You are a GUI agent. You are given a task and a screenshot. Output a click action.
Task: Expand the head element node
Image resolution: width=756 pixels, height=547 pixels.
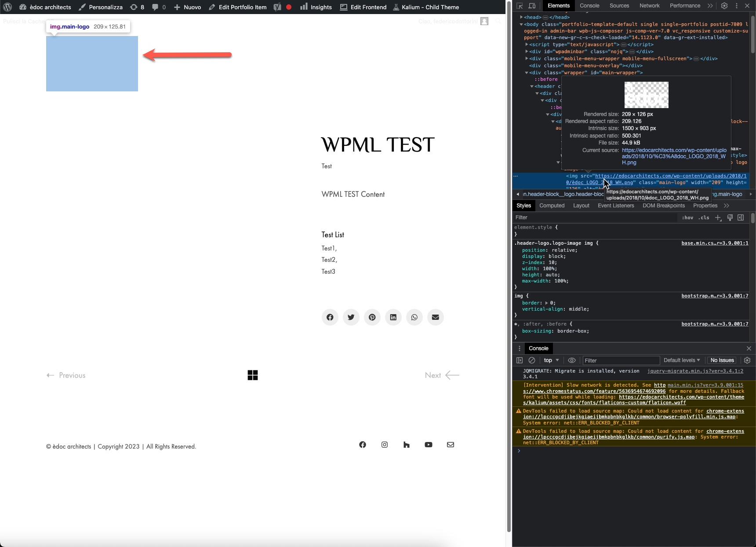point(521,17)
